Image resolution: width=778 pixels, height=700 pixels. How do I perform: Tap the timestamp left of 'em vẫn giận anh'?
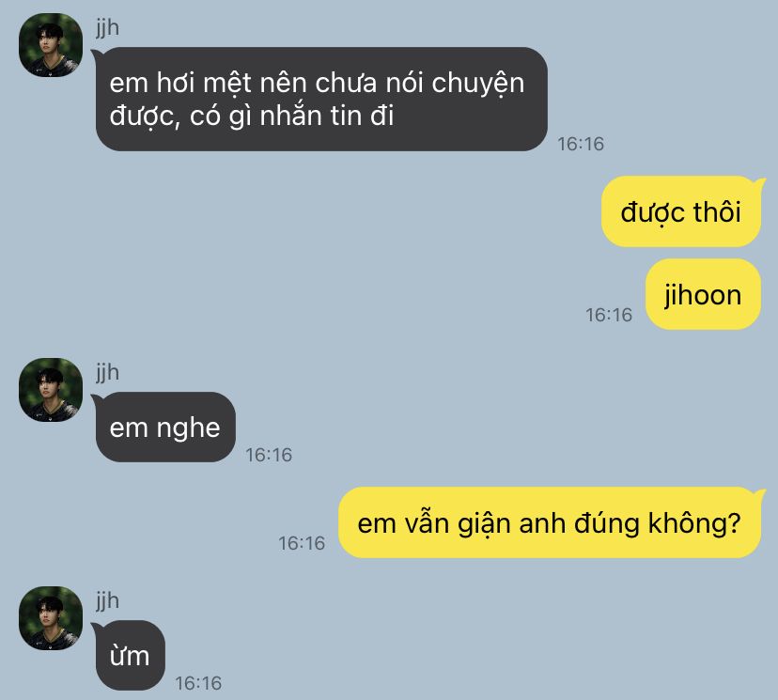click(x=302, y=543)
